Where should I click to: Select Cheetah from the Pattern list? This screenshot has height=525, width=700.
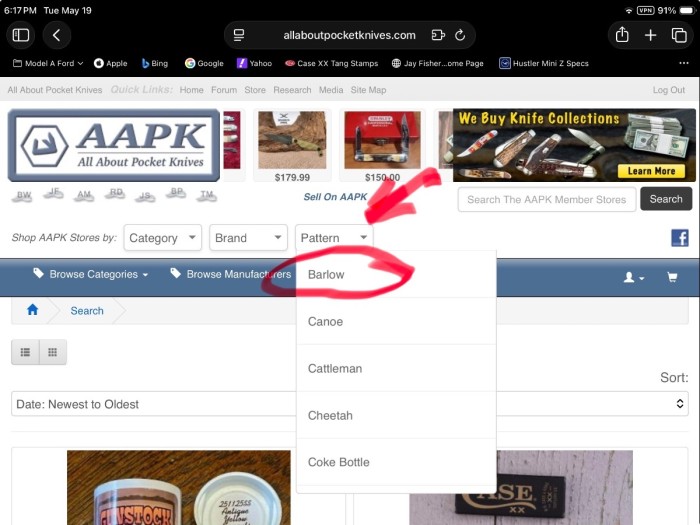click(x=396, y=415)
